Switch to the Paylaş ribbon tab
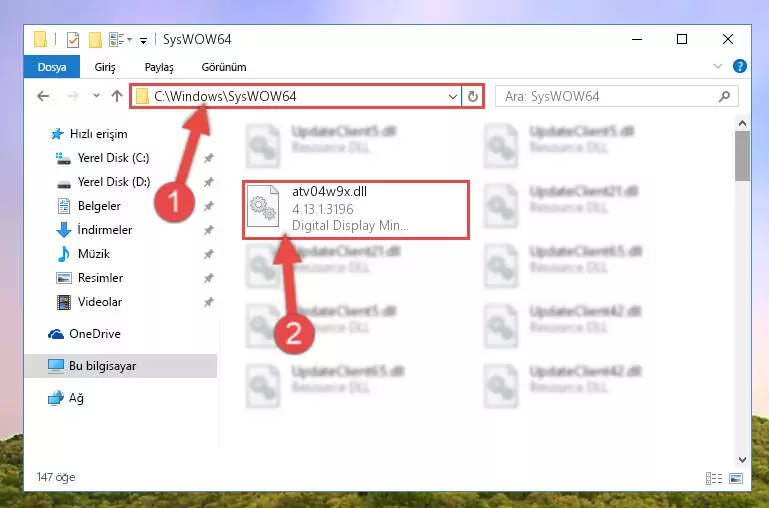The width and height of the screenshot is (769, 508). pos(159,67)
